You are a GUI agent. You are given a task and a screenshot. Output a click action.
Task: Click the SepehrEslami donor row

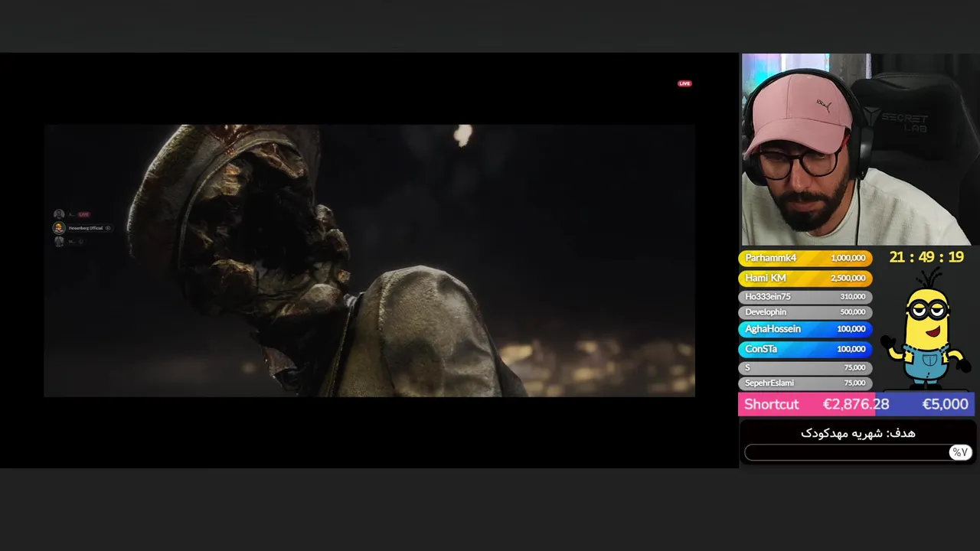[805, 383]
